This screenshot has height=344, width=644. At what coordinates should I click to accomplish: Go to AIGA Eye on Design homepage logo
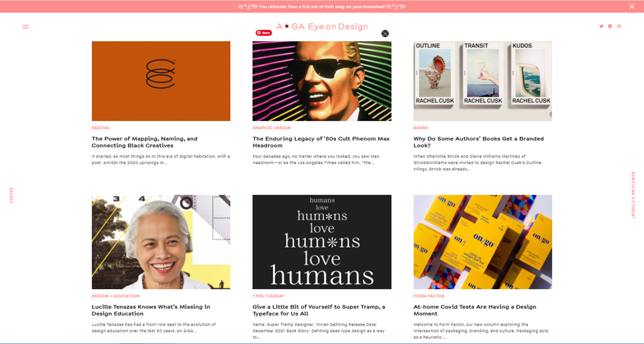tap(321, 26)
